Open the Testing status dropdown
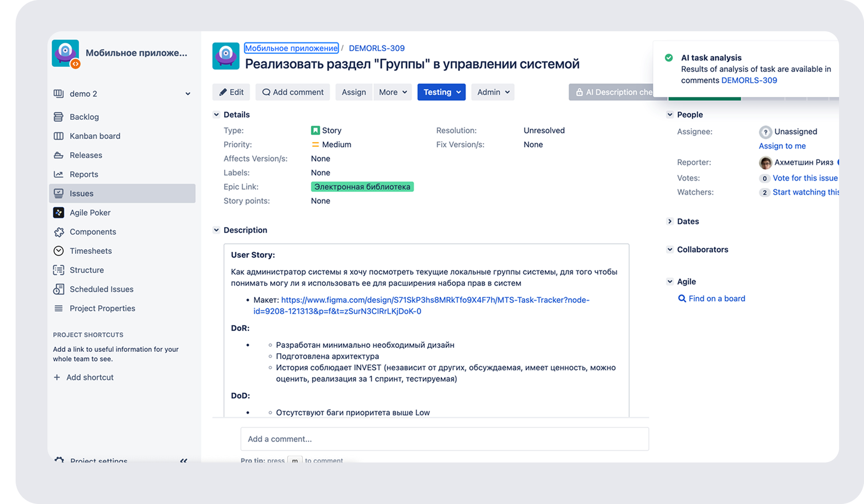864x504 pixels. tap(441, 92)
